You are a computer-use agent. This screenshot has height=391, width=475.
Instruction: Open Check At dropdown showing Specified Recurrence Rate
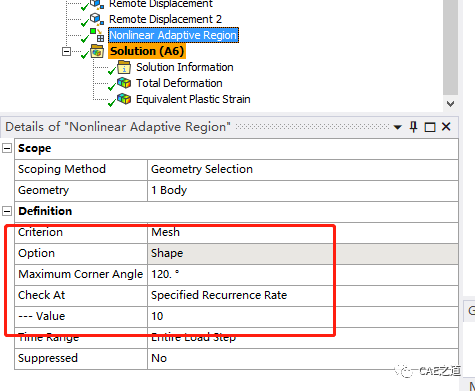pyautogui.click(x=303, y=296)
